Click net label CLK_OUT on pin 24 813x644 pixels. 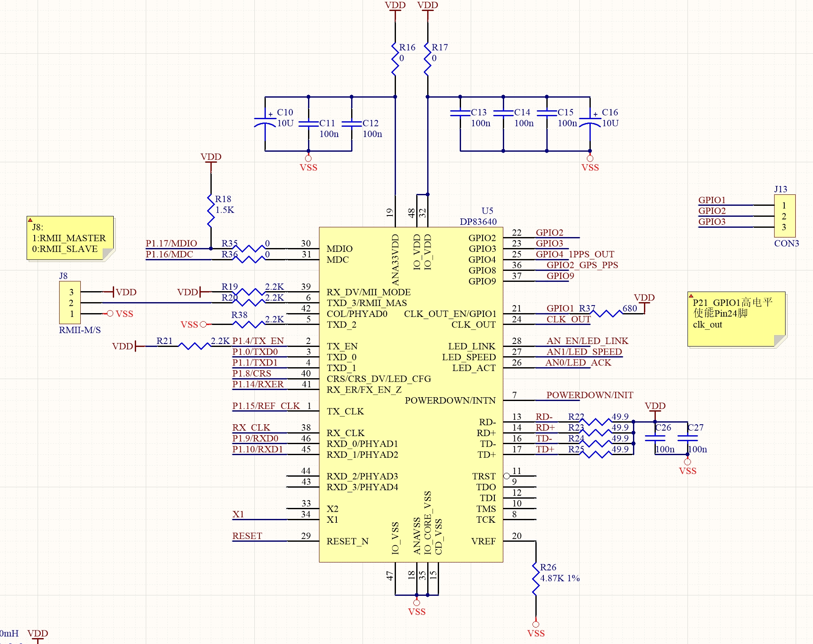pos(568,319)
